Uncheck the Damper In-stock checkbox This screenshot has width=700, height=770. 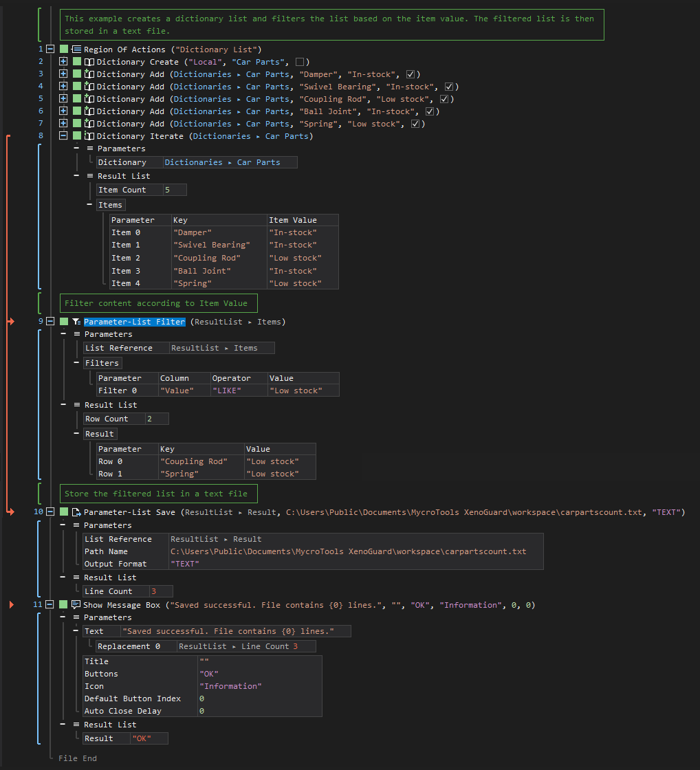(x=411, y=74)
